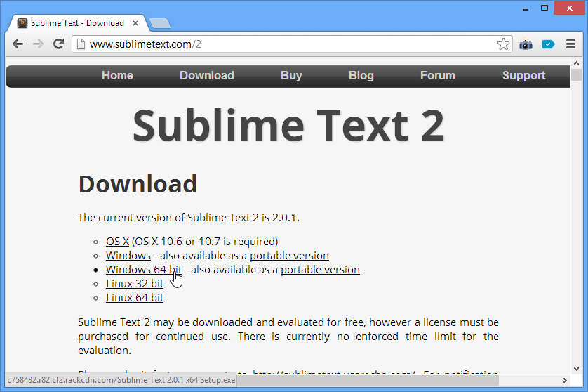Open the Forum nav item
588x392 pixels.
[x=438, y=75]
